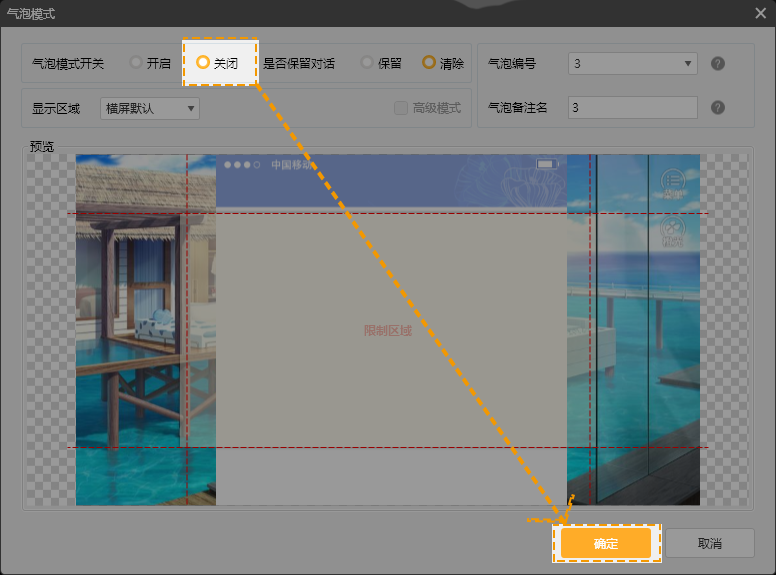Close the 气泡模式 dialog with X
776x575 pixels.
coord(761,13)
